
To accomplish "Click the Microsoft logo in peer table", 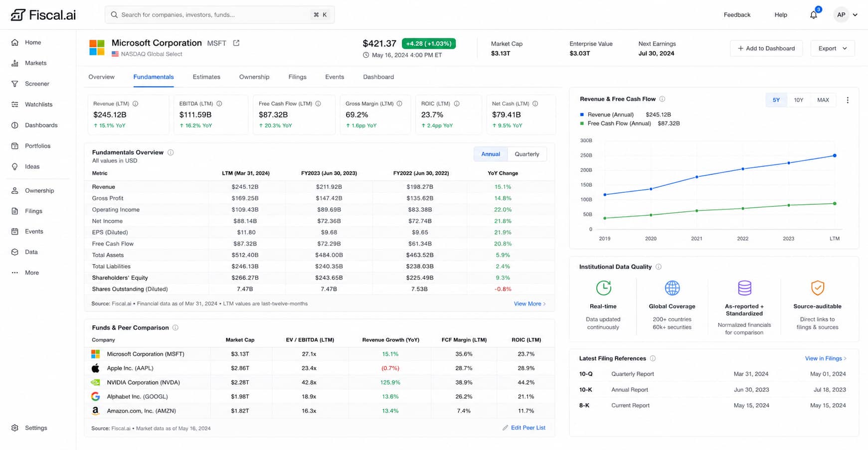I will pos(96,354).
